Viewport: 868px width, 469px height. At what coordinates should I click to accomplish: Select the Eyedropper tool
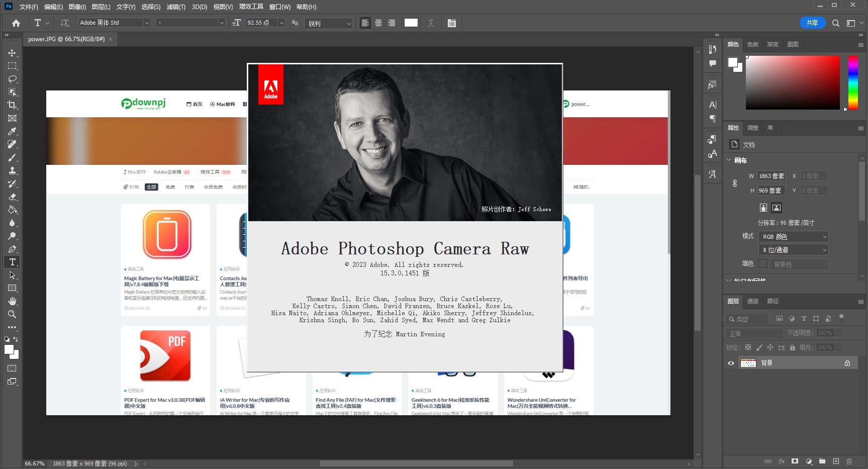12,132
